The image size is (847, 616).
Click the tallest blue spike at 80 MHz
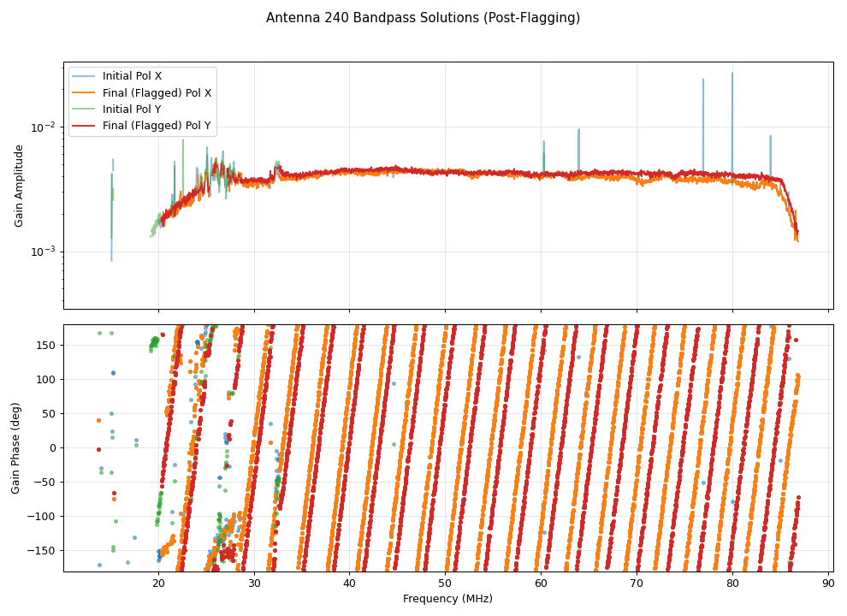point(732,74)
